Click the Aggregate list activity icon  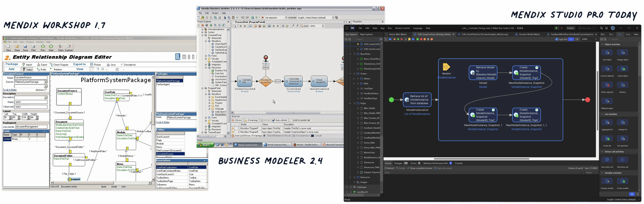click(607, 123)
